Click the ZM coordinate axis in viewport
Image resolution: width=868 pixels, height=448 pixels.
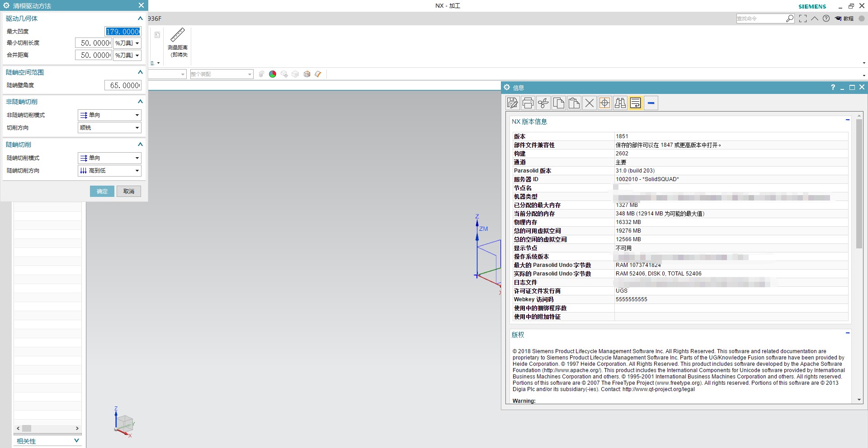[483, 229]
